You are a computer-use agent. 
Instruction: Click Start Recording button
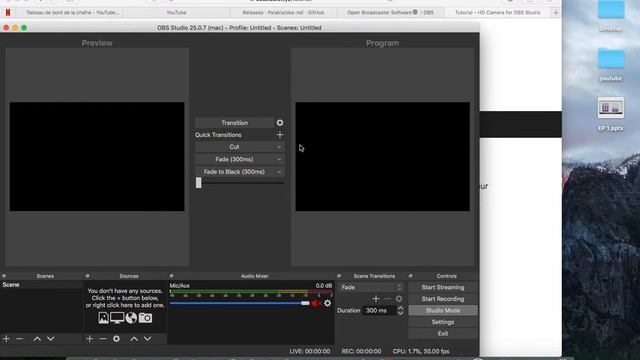coord(443,299)
